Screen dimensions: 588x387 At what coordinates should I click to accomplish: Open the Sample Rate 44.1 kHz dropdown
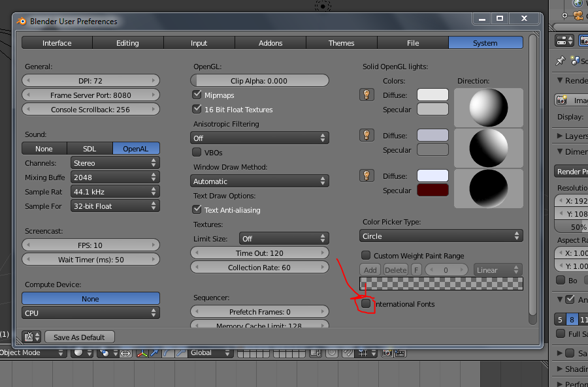pyautogui.click(x=115, y=191)
